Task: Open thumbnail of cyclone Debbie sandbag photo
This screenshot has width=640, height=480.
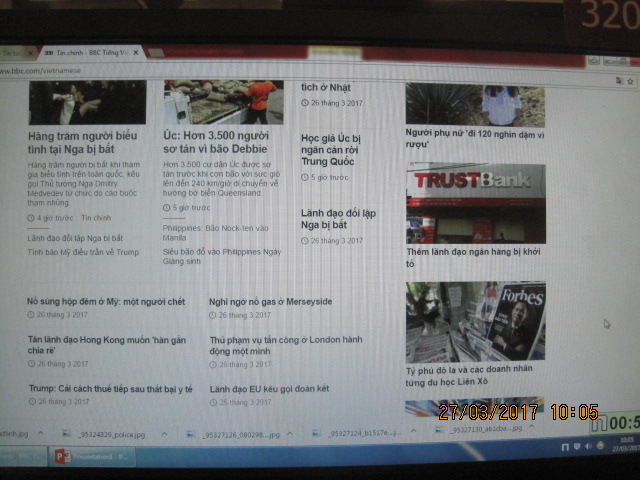Action: [x=224, y=102]
